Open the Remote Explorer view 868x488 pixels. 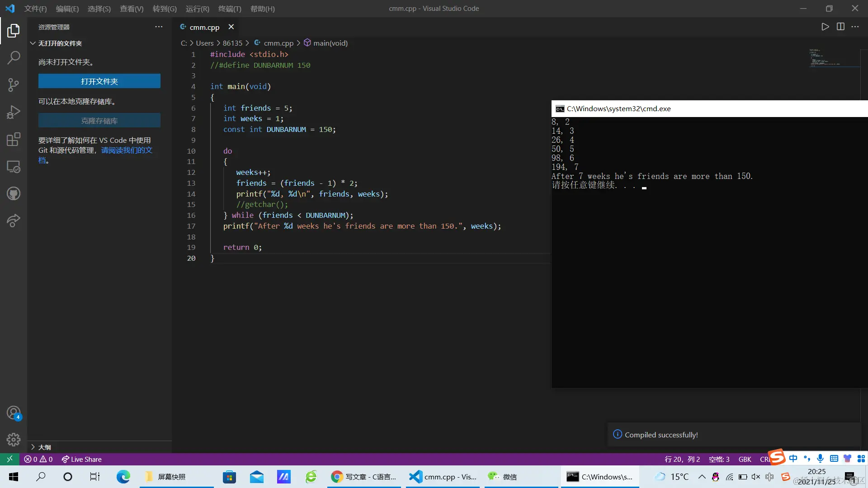14,167
